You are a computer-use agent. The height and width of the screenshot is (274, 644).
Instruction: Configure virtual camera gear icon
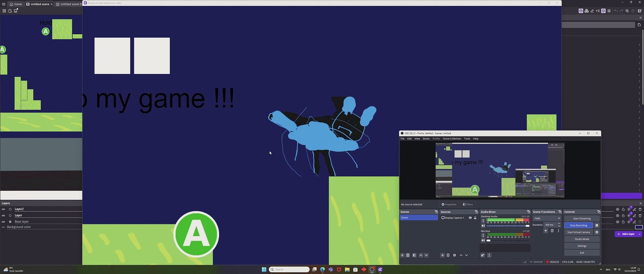(597, 232)
